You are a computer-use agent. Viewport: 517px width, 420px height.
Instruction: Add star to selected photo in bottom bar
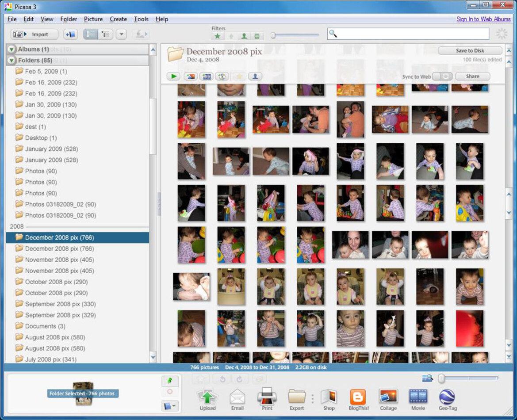click(x=200, y=379)
